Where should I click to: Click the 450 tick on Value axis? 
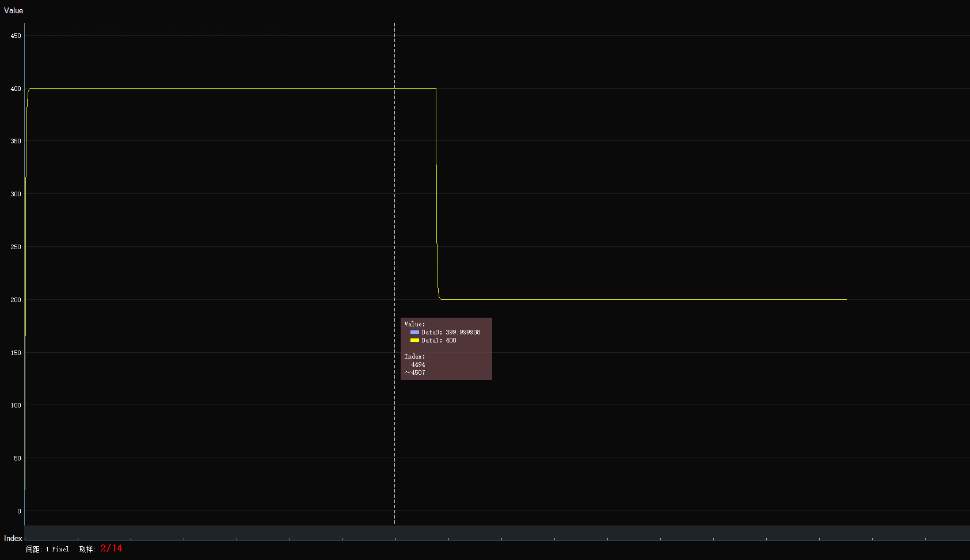pos(16,36)
